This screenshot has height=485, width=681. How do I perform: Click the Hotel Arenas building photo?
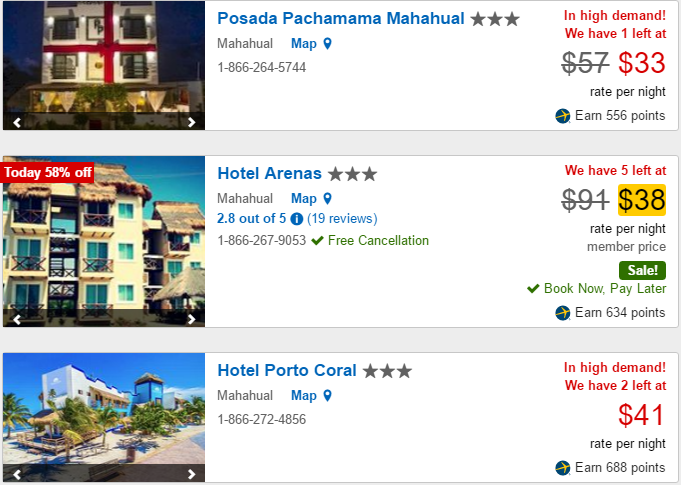click(103, 245)
